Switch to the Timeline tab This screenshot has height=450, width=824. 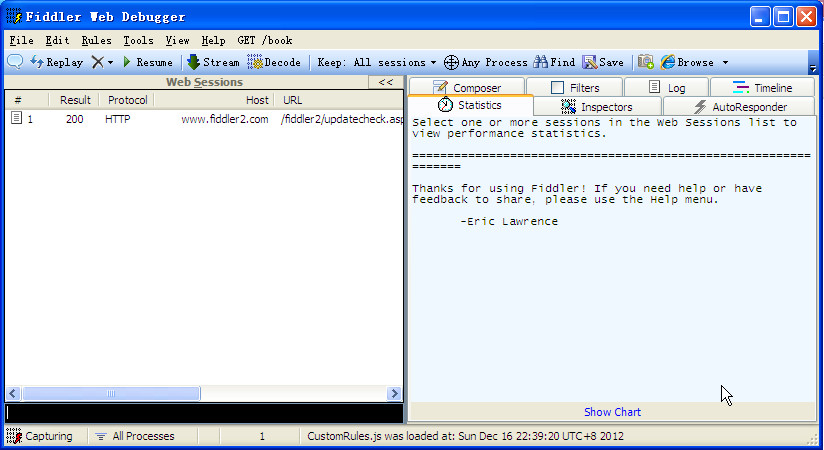pos(762,87)
